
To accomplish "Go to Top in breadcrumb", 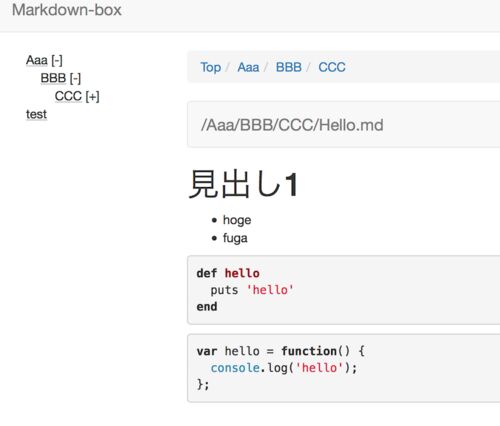I will point(210,67).
